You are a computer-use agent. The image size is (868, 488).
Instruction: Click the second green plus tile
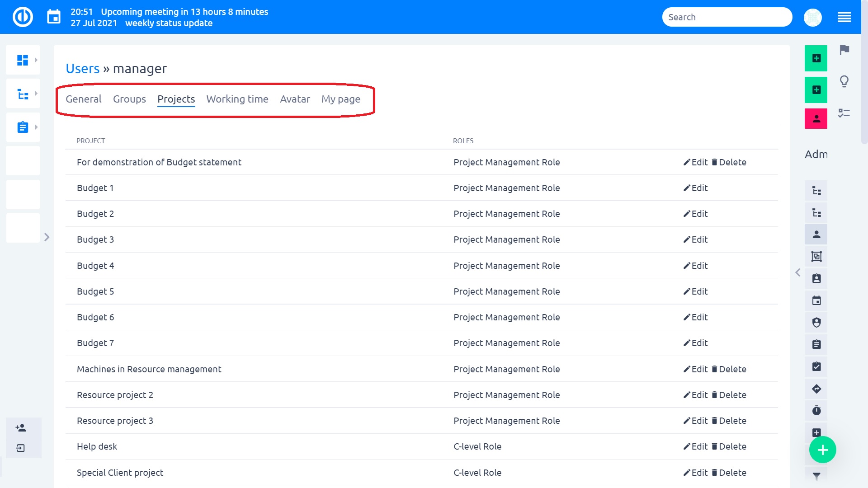coord(816,90)
